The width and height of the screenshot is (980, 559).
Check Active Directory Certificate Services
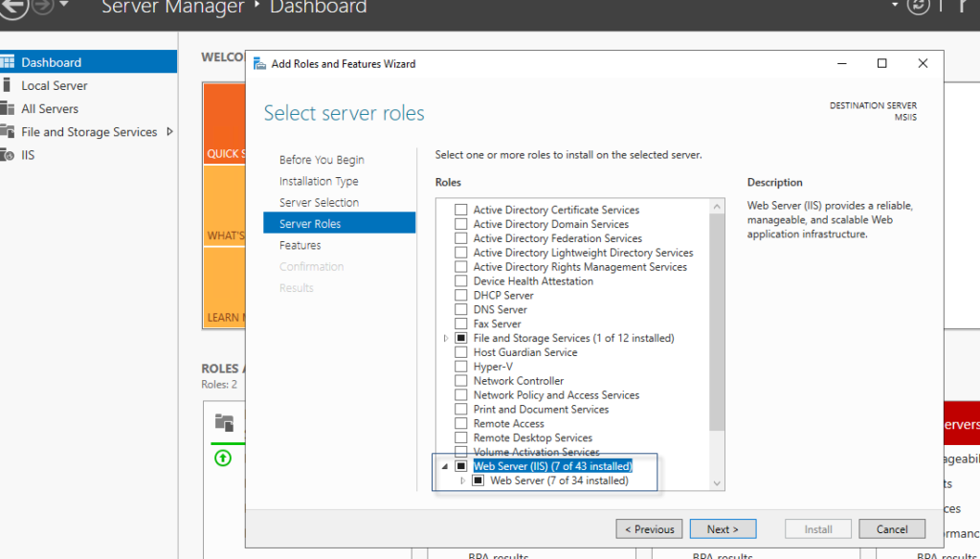click(460, 210)
